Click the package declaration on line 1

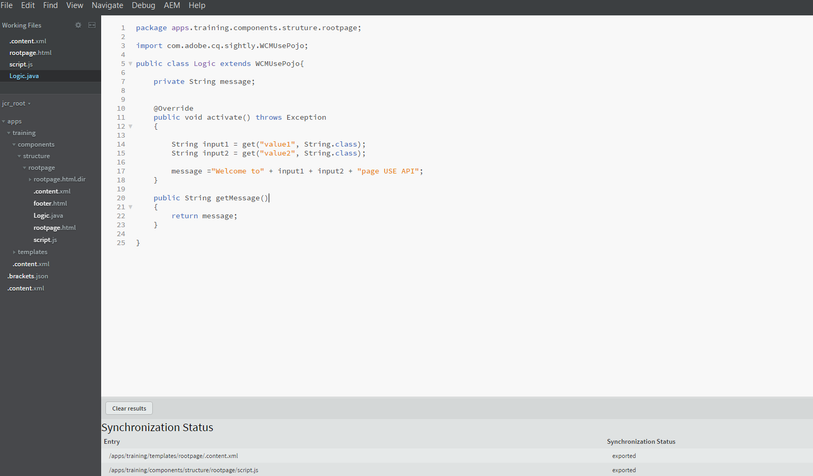(x=248, y=28)
